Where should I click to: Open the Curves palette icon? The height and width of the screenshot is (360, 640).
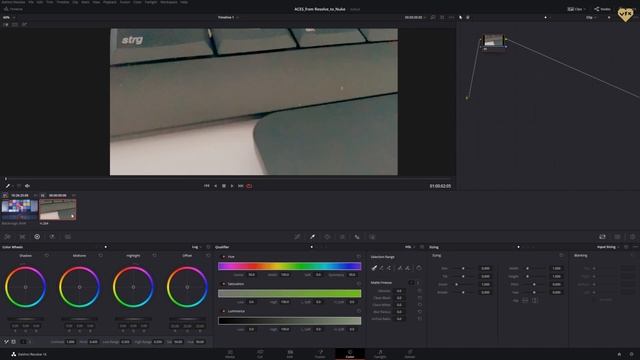298,237
